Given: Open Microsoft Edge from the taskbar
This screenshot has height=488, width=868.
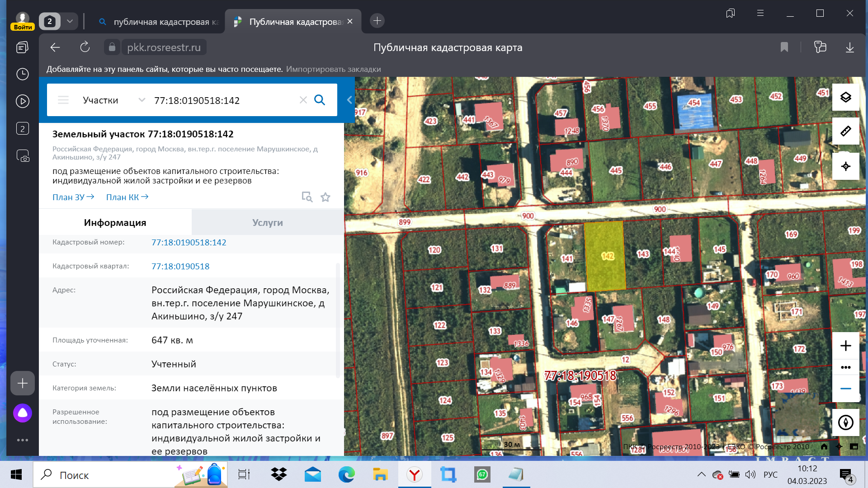Looking at the screenshot, I should (346, 474).
